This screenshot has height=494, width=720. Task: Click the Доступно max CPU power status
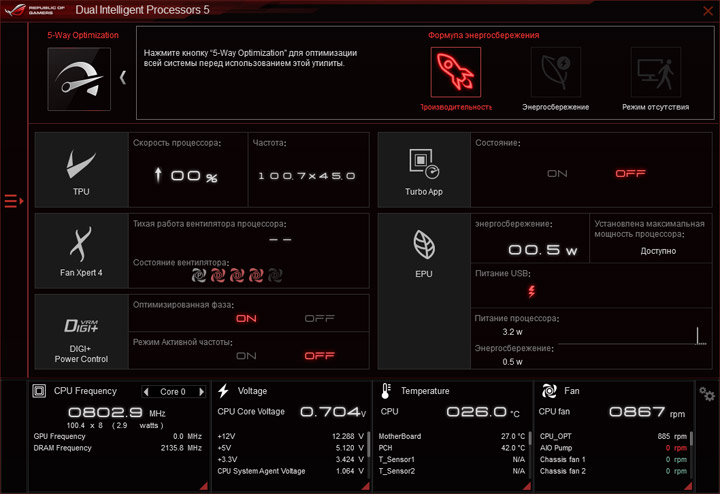(658, 251)
